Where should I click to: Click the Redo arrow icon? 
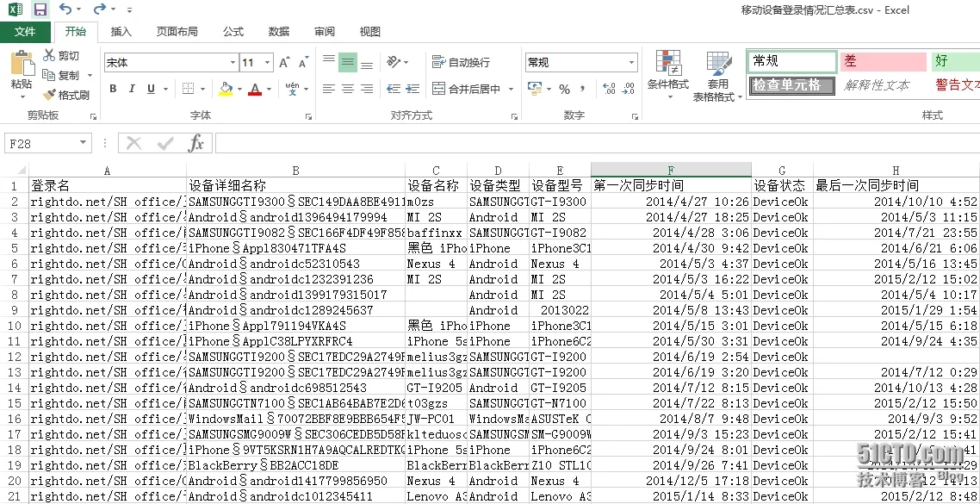coord(99,9)
